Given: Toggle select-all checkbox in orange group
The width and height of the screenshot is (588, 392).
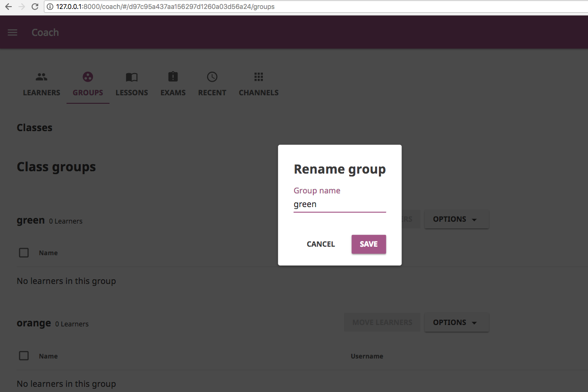Looking at the screenshot, I should click(24, 356).
